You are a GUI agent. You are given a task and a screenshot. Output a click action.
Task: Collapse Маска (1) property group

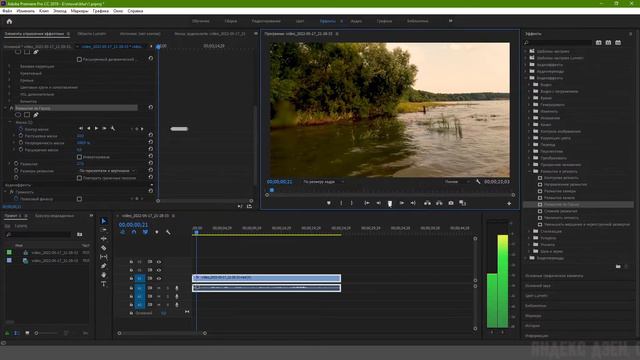click(10, 122)
